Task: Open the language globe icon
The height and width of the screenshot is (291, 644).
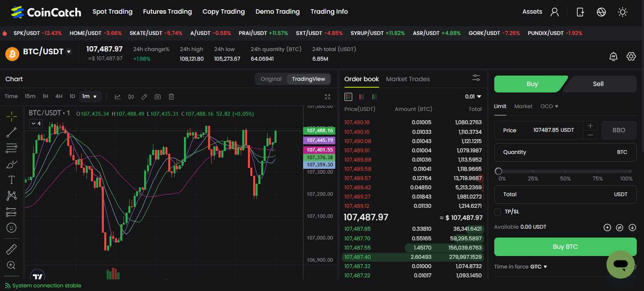Action: (x=601, y=12)
